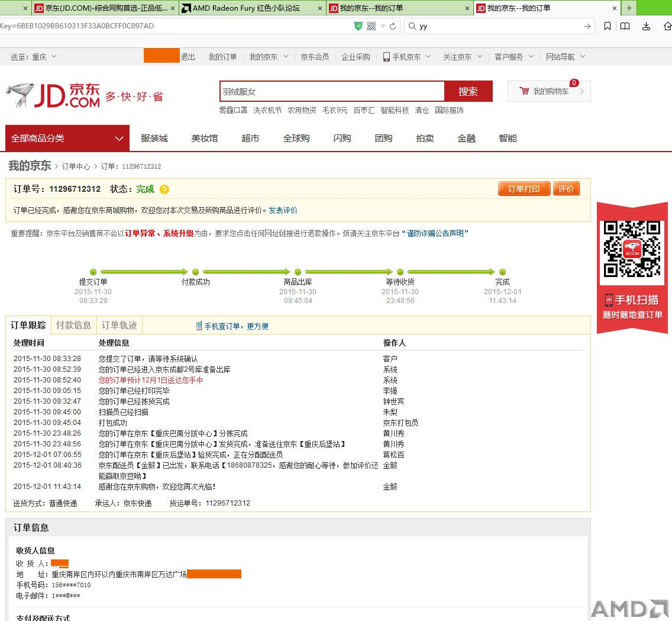Image resolution: width=672 pixels, height=621 pixels.
Task: Click the tracking row 打包成功
Action: 112,423
